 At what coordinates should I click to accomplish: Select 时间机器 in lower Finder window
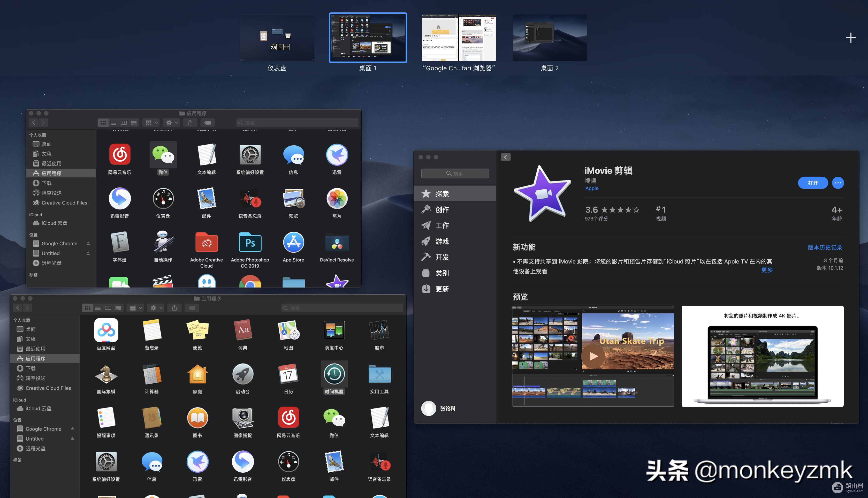pos(334,374)
